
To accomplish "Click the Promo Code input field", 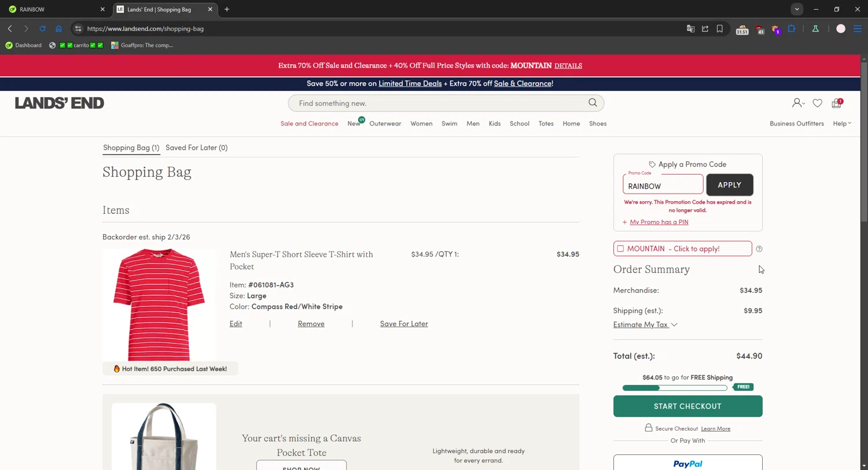I will coord(663,184).
